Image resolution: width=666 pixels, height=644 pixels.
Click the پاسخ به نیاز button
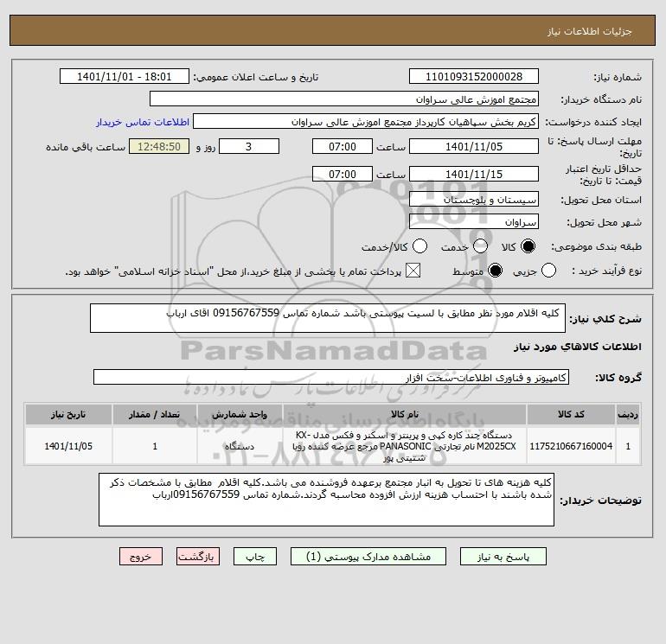click(x=503, y=557)
